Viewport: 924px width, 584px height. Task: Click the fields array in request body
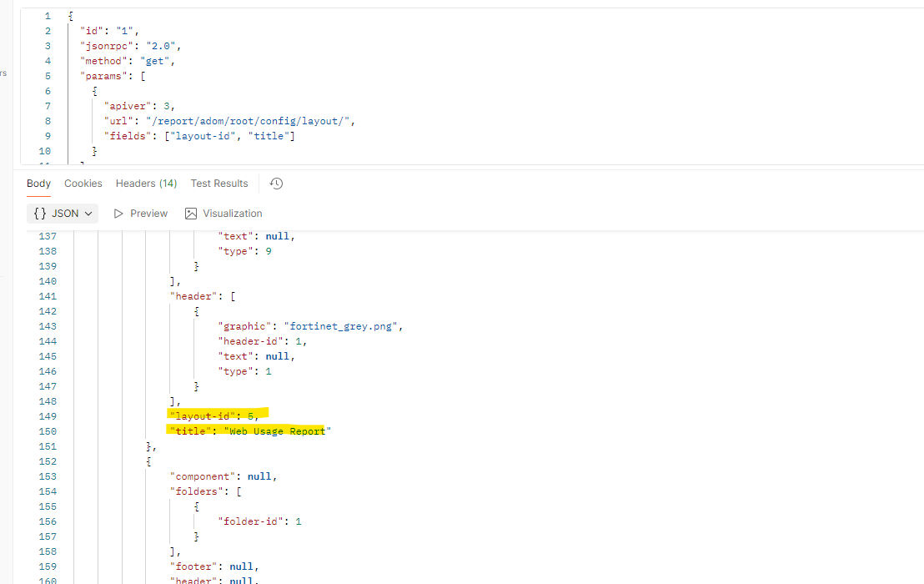coord(230,136)
